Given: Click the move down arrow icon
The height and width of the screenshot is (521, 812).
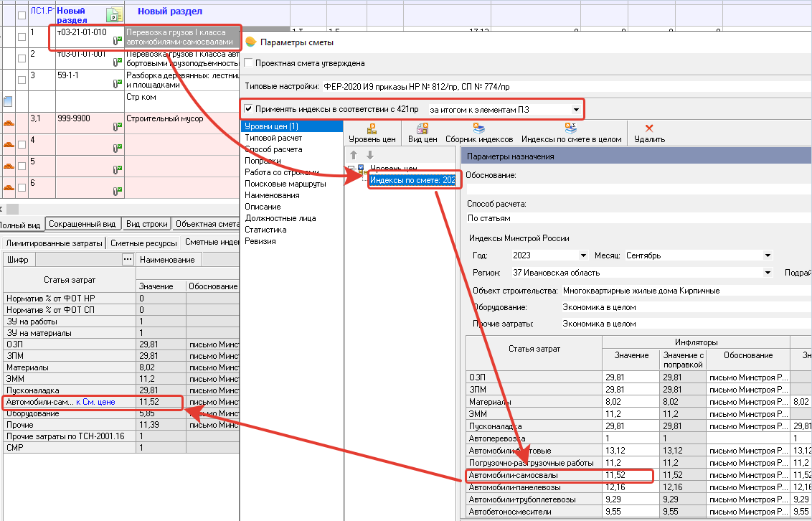Looking at the screenshot, I should pyautogui.click(x=370, y=155).
